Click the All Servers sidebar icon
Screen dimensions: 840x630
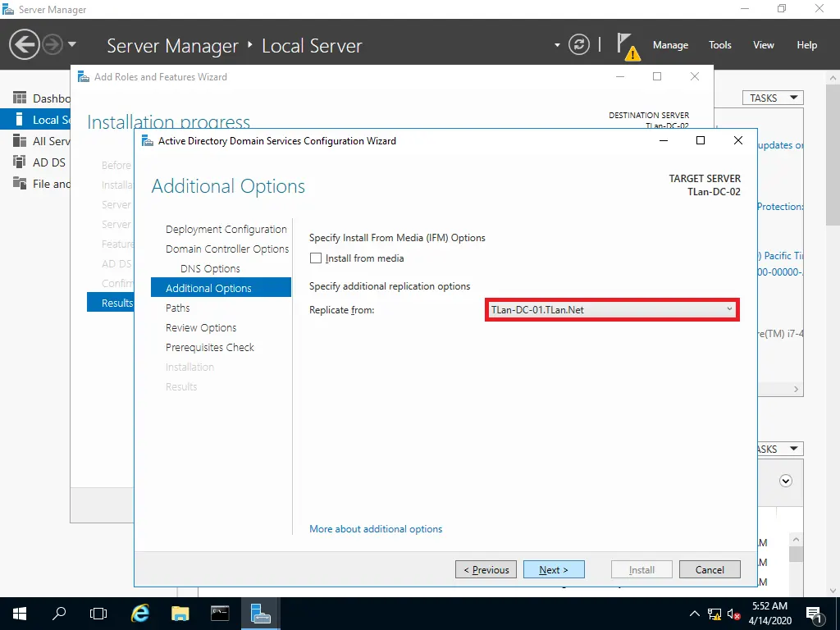pyautogui.click(x=20, y=141)
